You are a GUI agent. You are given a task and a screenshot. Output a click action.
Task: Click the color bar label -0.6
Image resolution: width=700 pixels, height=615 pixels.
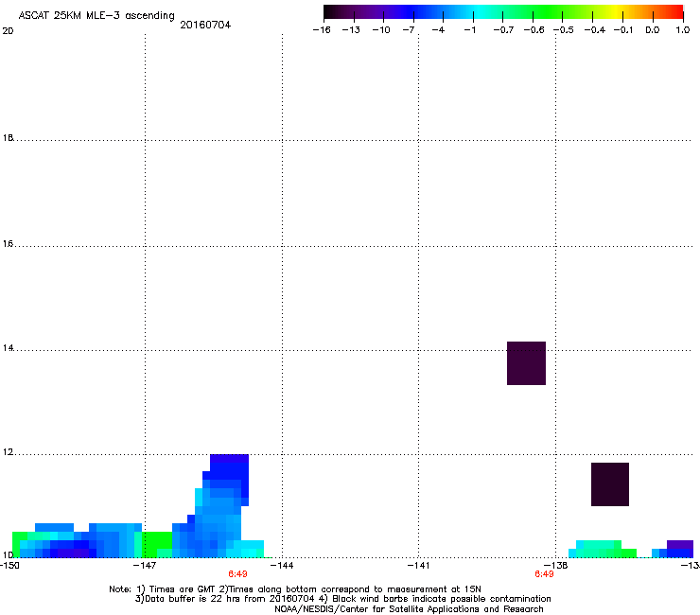534,30
